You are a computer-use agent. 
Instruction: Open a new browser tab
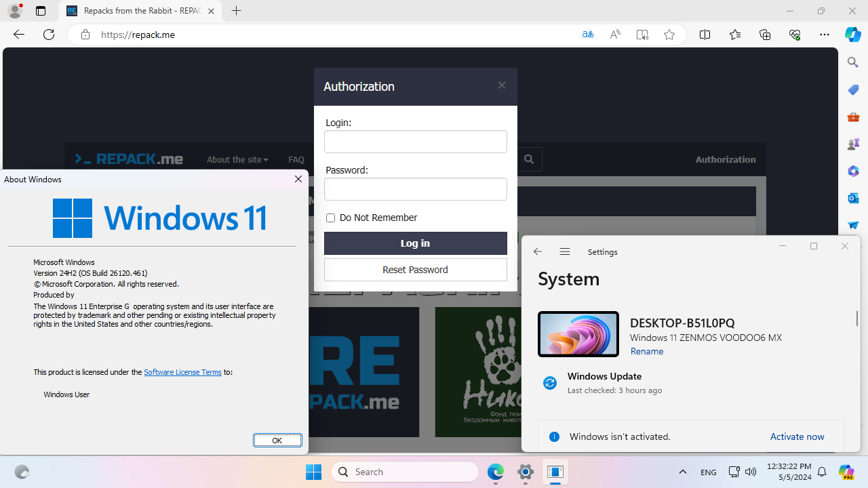click(237, 11)
